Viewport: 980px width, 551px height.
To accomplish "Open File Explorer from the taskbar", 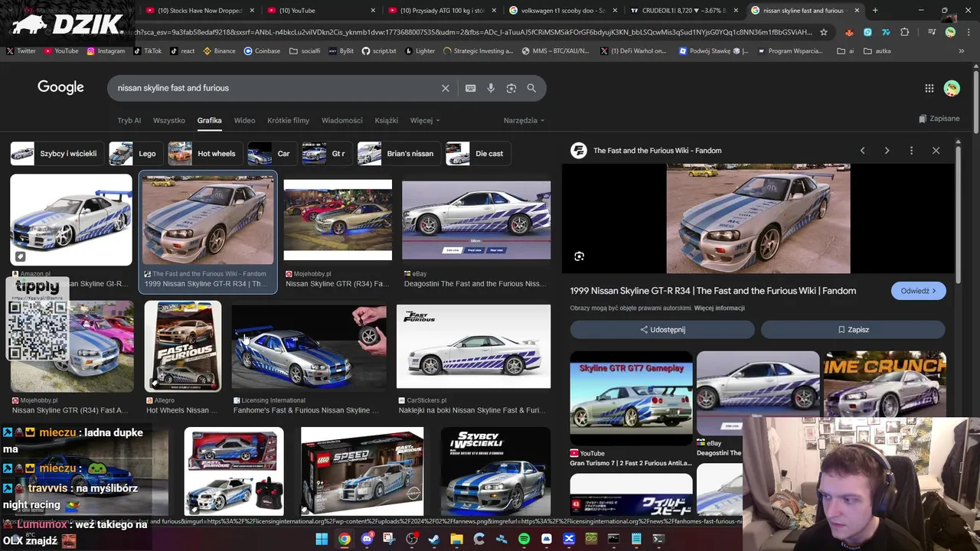I will click(x=456, y=539).
